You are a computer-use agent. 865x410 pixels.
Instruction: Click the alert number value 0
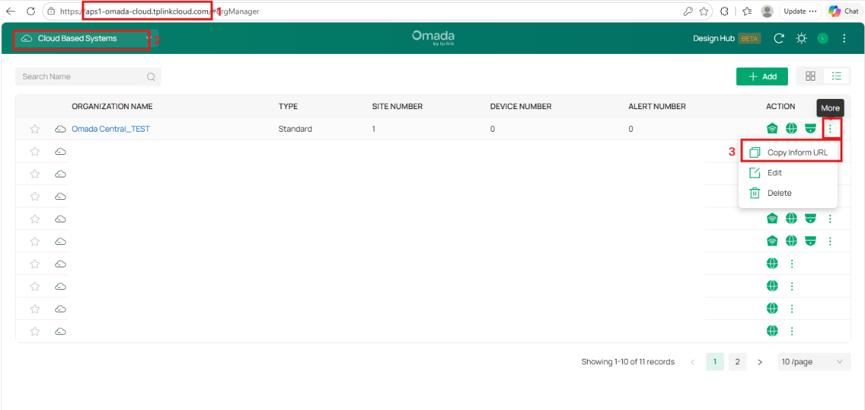tap(631, 129)
